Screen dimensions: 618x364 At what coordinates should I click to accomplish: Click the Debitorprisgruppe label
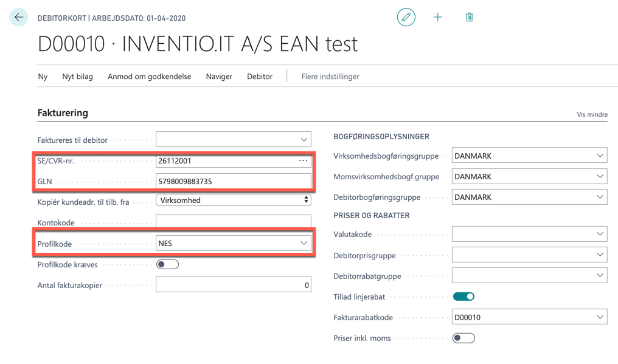coord(364,256)
